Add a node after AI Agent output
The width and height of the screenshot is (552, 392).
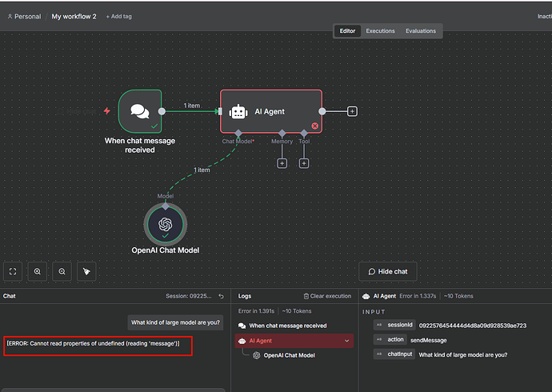coord(352,111)
